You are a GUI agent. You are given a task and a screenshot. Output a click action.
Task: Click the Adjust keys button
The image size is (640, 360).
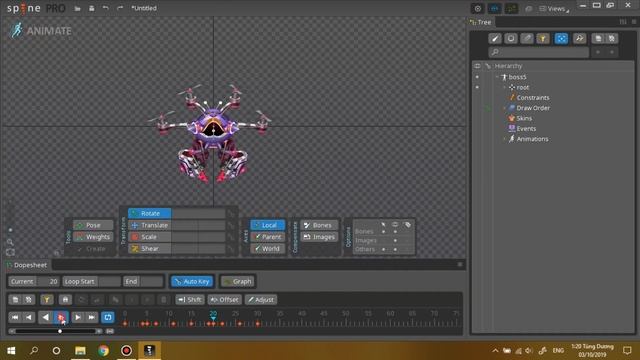261,300
